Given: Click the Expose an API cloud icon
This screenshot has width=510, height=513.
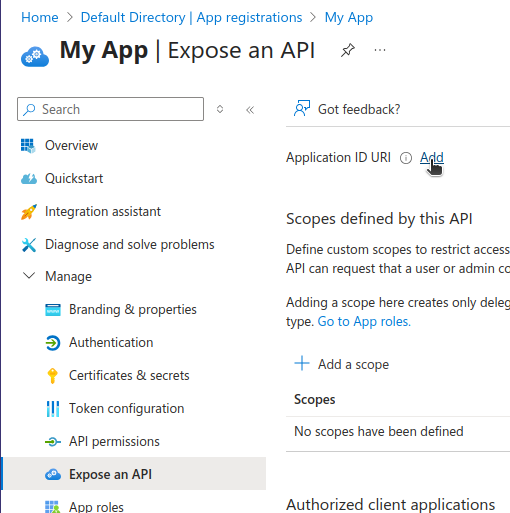Looking at the screenshot, I should click(53, 474).
